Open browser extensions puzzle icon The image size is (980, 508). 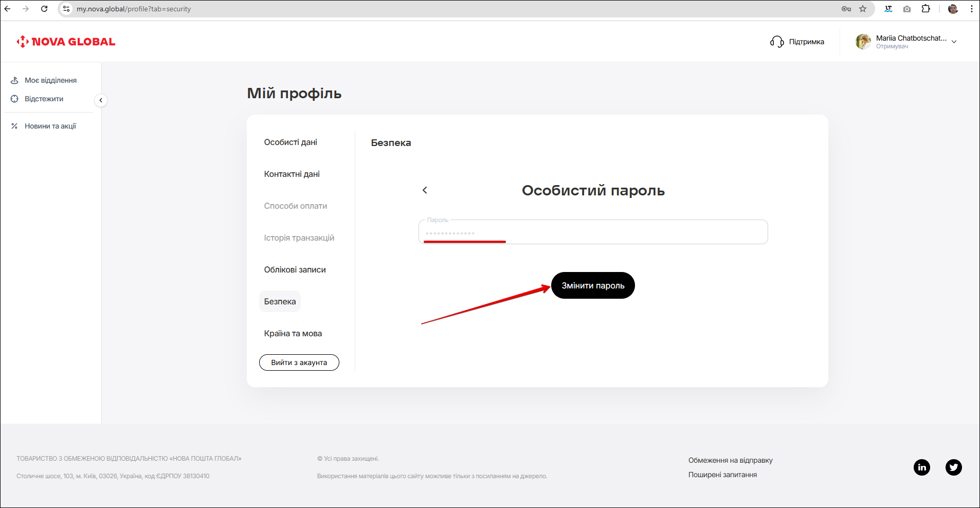925,9
